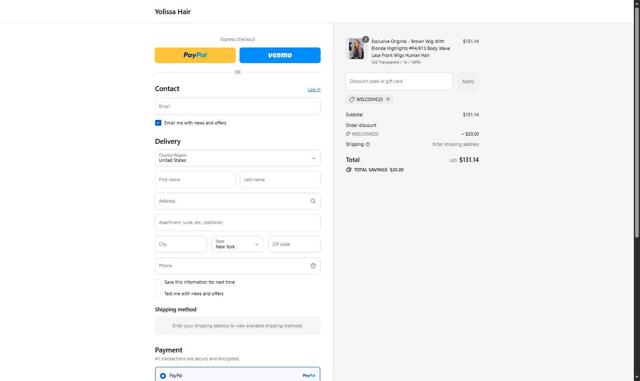Viewport: 640px width, 381px height.
Task: Open the Yolissa Hair store link
Action: tap(173, 11)
